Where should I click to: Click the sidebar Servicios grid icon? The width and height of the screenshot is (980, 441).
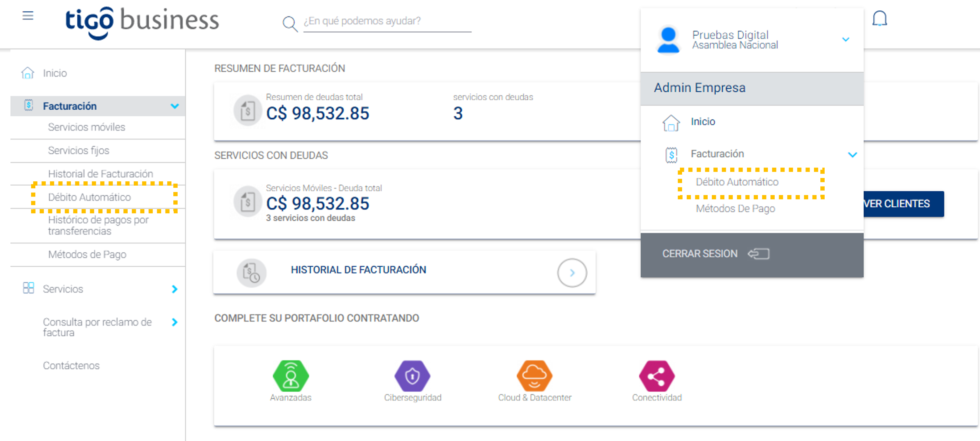(29, 288)
